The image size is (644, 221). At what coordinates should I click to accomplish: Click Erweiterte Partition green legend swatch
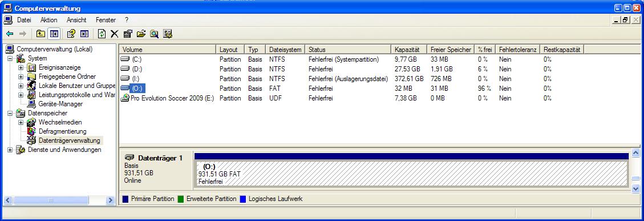coord(181,199)
